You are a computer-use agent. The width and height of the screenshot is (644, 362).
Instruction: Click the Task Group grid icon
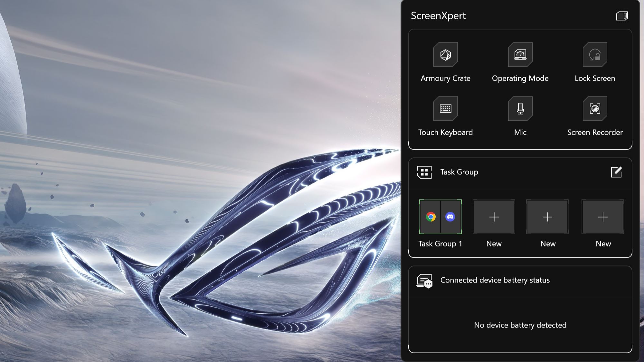[424, 172]
